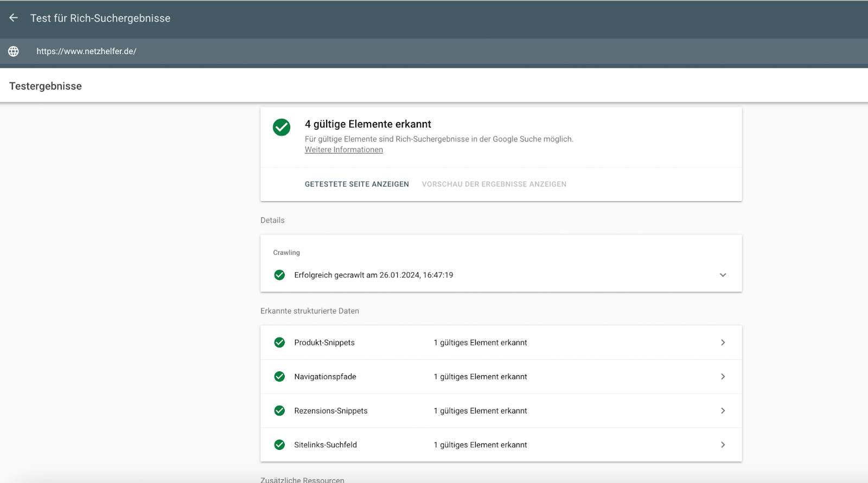Click the green check icon for Rezensions-Snippets

point(279,411)
